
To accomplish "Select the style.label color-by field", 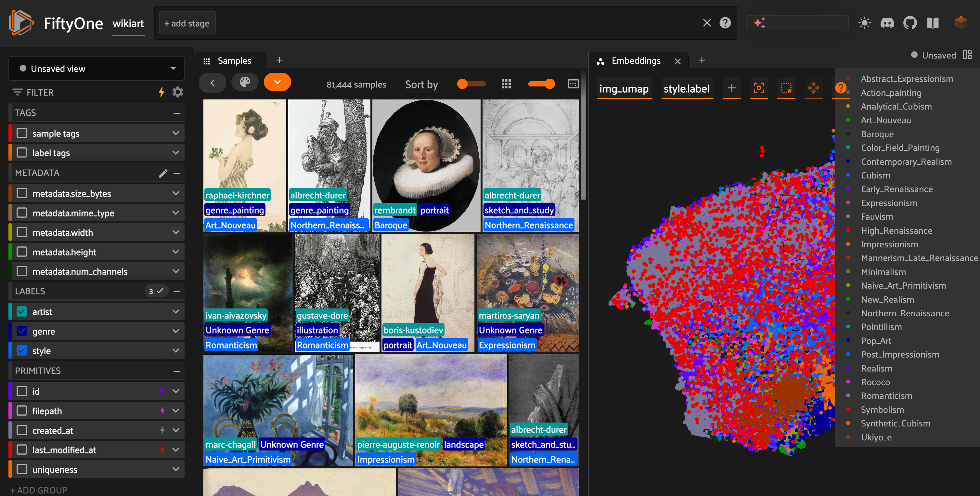I will coord(687,89).
